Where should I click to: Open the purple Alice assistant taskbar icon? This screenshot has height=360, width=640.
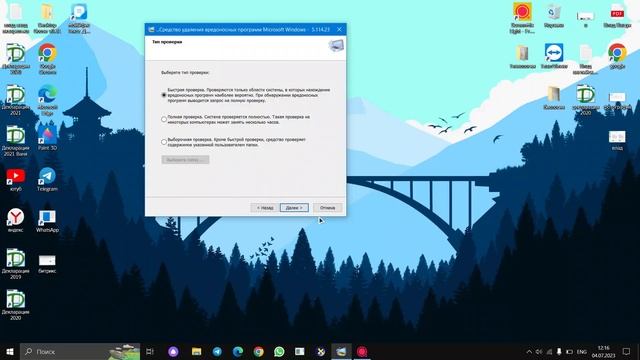[x=173, y=351]
